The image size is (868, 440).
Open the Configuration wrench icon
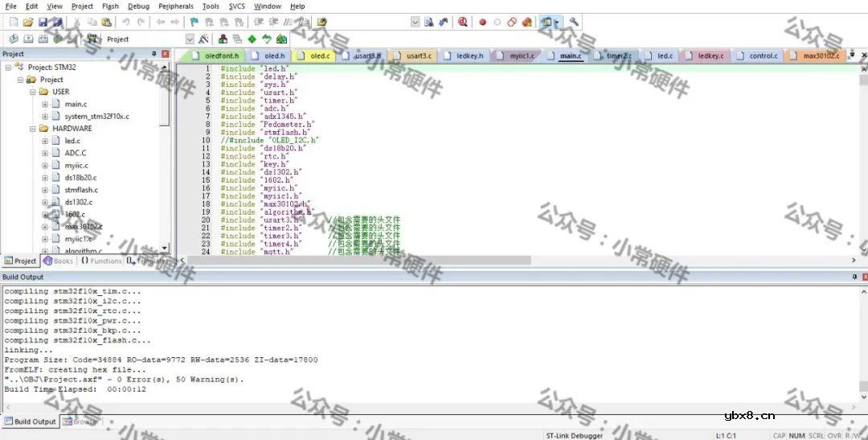(574, 22)
